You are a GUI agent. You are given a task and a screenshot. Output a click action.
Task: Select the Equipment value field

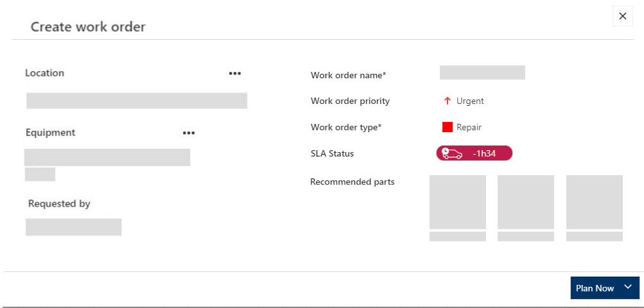tap(107, 157)
